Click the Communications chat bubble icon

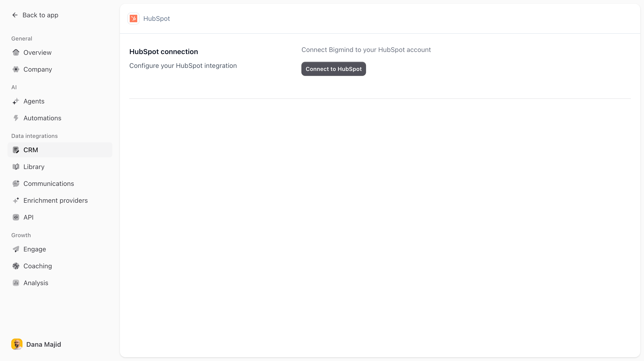coord(16,184)
